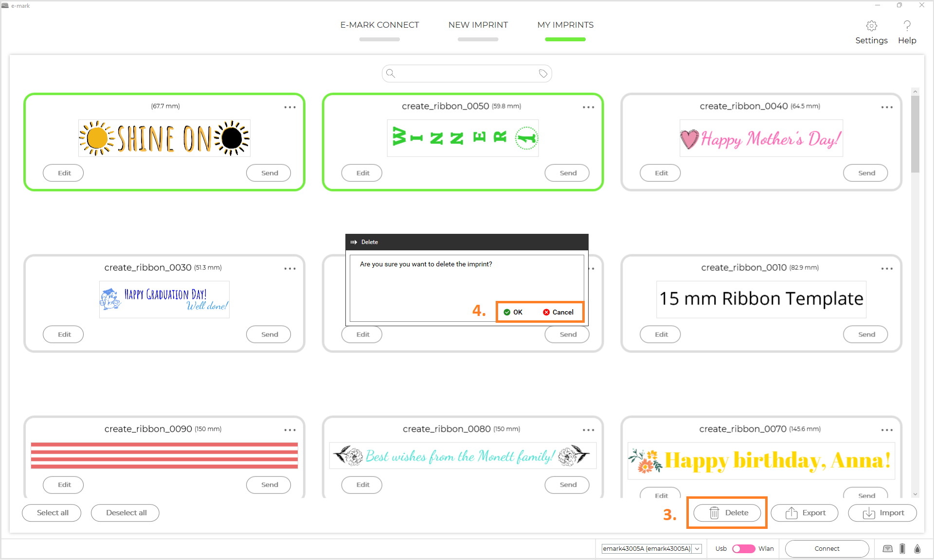Click the device wifi status icon
The image size is (934, 560).
887,548
